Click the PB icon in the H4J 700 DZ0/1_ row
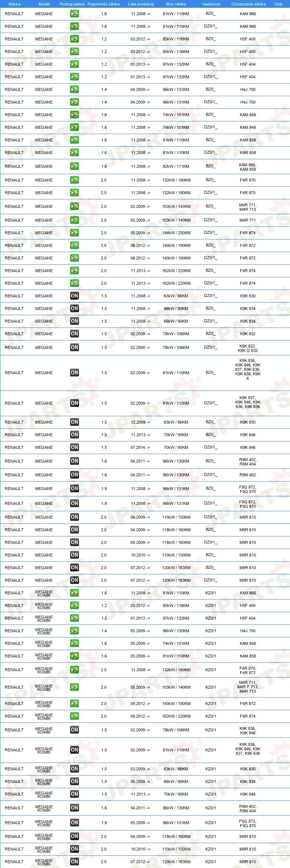This screenshot has height=868, width=290. tap(75, 102)
